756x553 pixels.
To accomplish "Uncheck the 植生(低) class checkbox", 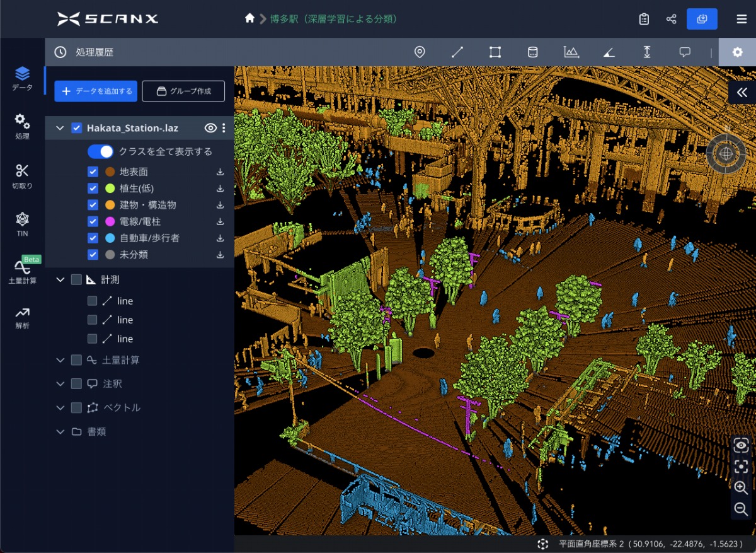I will point(93,188).
